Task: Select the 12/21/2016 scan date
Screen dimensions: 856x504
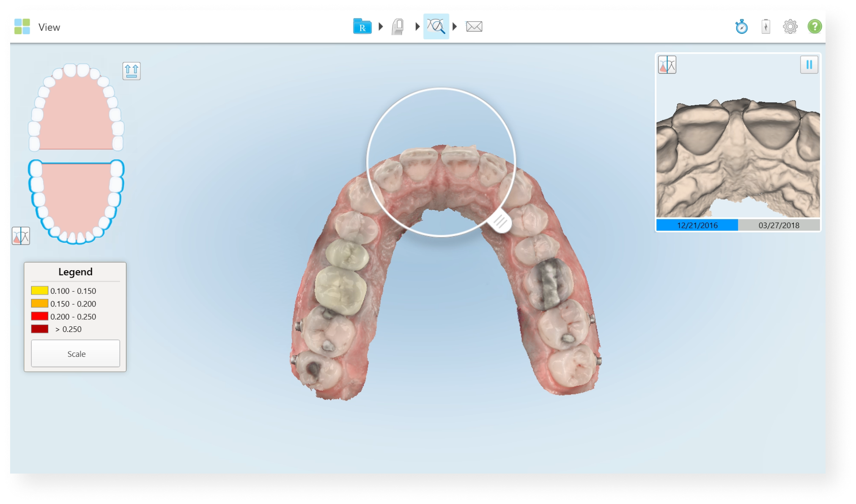Action: pyautogui.click(x=697, y=225)
